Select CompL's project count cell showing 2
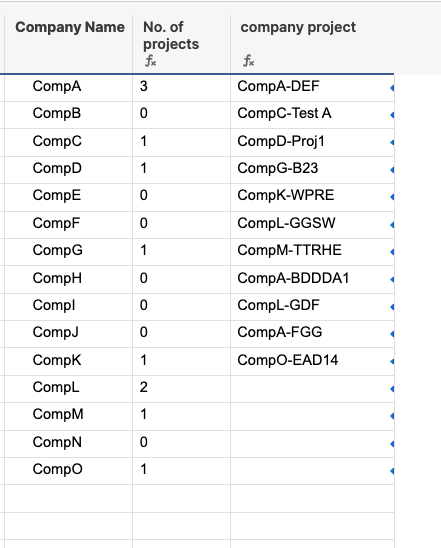This screenshot has height=548, width=441. (182, 389)
